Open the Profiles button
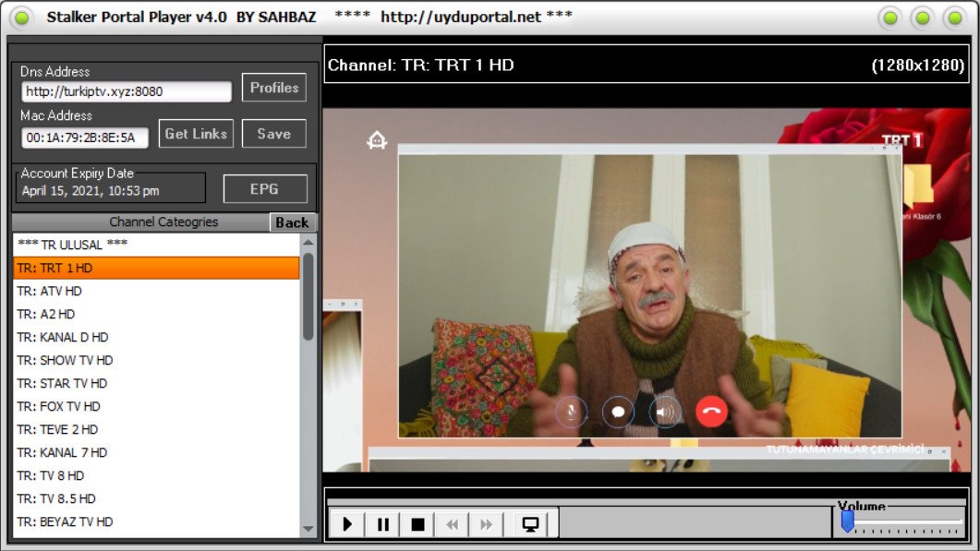 (274, 88)
